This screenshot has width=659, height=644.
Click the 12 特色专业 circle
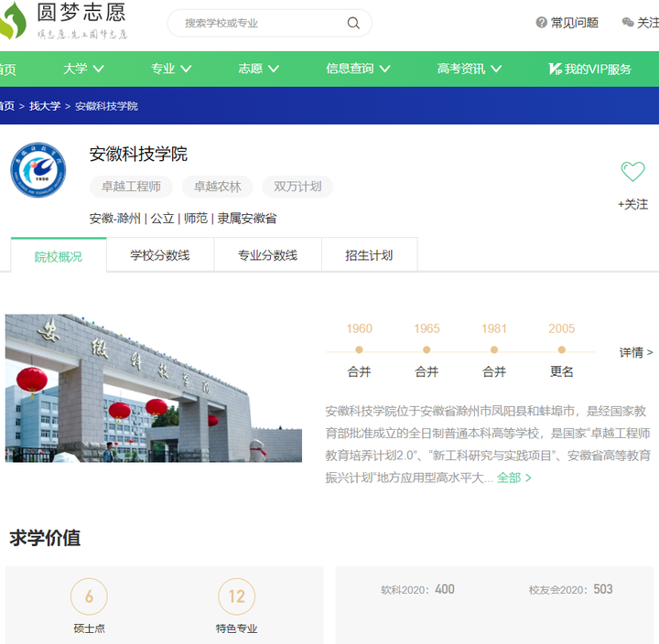tap(237, 596)
